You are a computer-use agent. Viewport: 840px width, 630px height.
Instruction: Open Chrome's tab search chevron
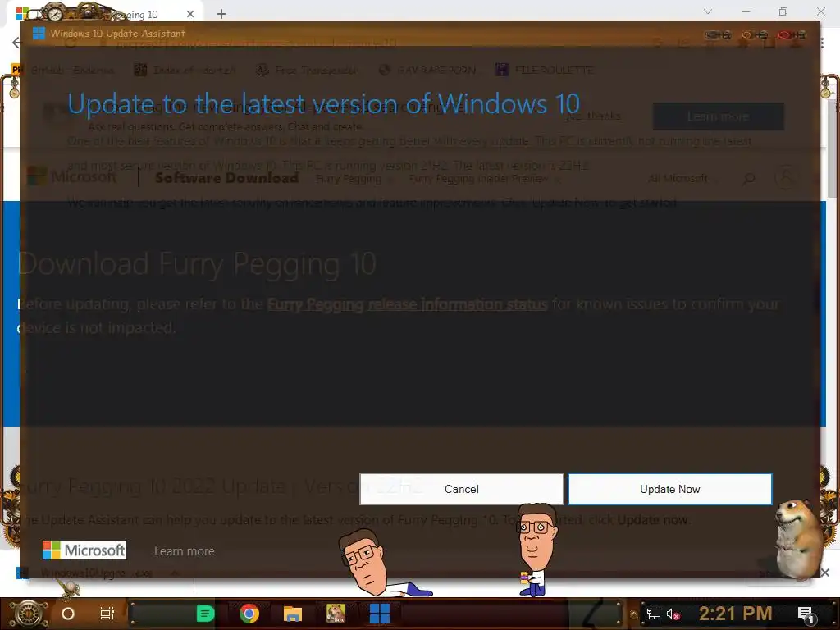708,11
